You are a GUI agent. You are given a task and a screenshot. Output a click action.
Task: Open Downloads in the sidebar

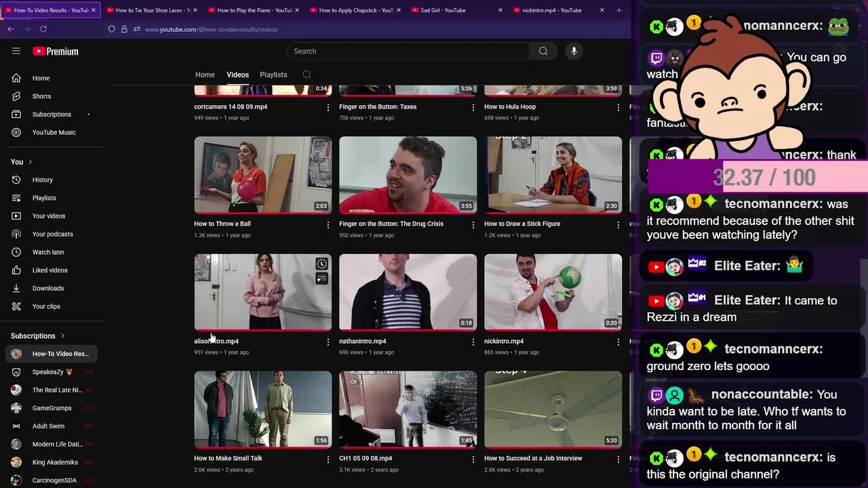coord(52,288)
